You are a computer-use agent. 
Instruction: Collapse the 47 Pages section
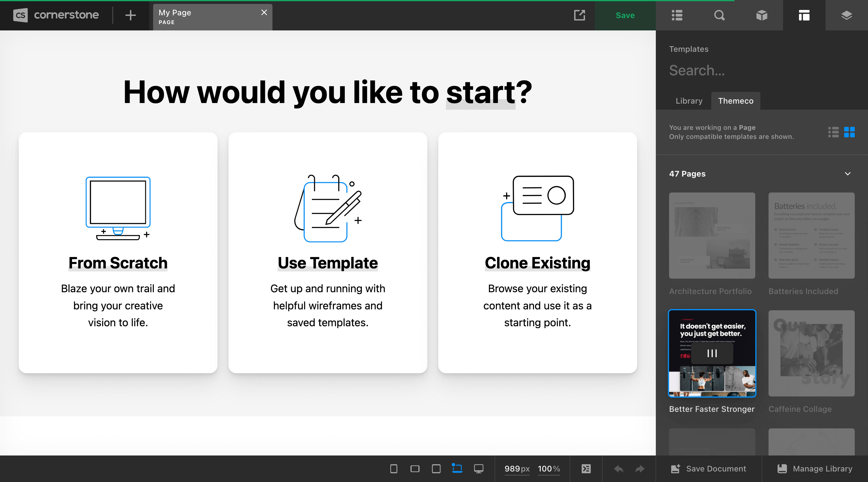(848, 174)
